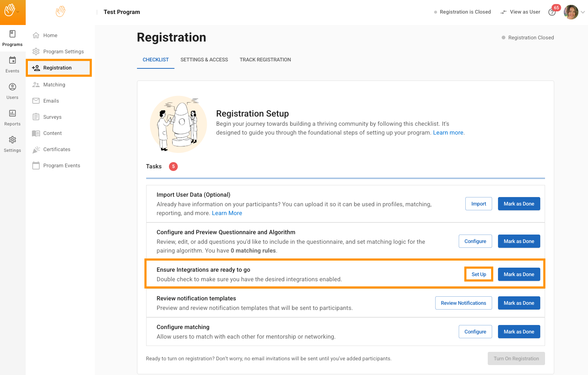Switch to the Track Registration tab
The image size is (588, 375).
coord(265,60)
